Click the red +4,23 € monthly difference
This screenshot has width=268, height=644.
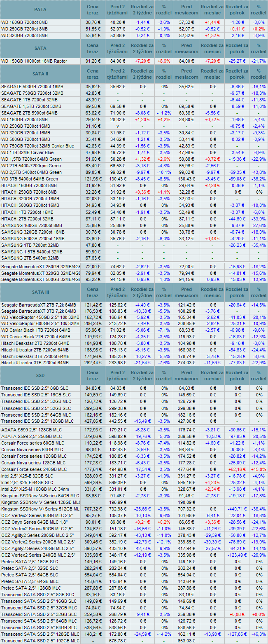pyautogui.click(x=212, y=482)
